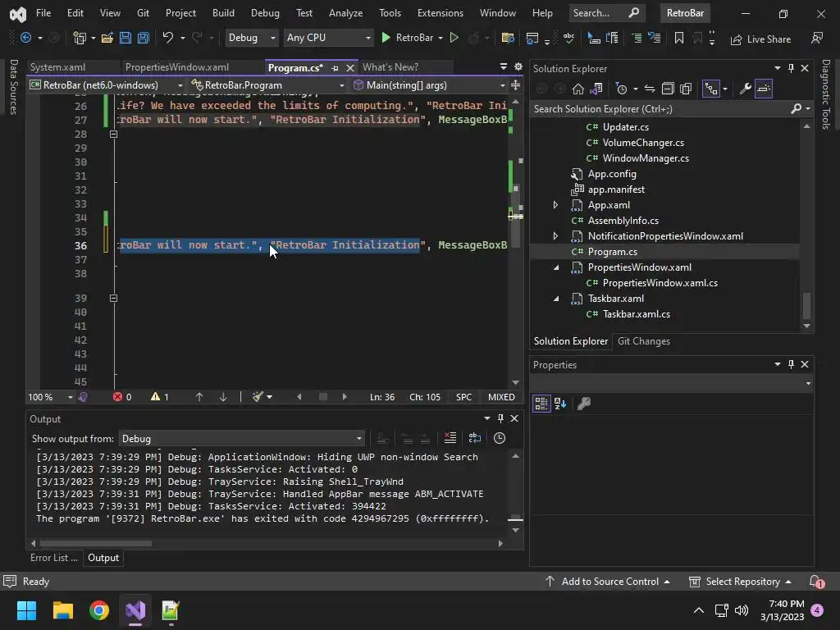Click the bookmark icon in the toolbar
The width and height of the screenshot is (840, 630).
tap(678, 38)
